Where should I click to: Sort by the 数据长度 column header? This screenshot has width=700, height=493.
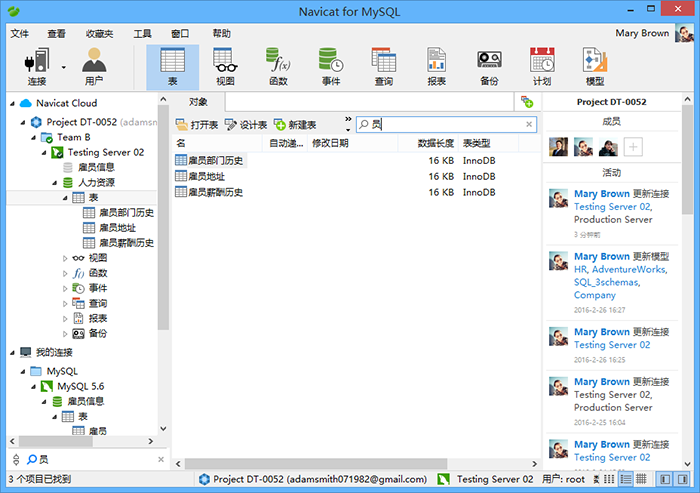click(428, 143)
